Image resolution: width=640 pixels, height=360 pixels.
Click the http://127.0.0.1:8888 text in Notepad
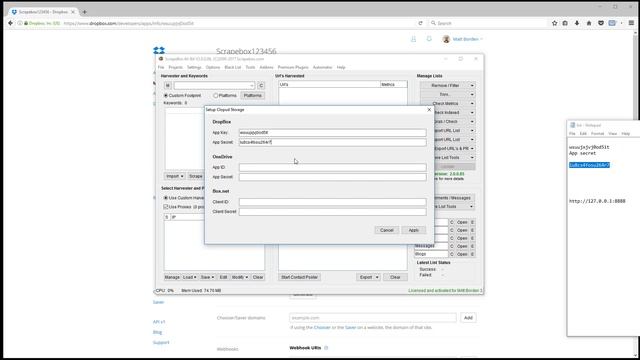pos(597,201)
